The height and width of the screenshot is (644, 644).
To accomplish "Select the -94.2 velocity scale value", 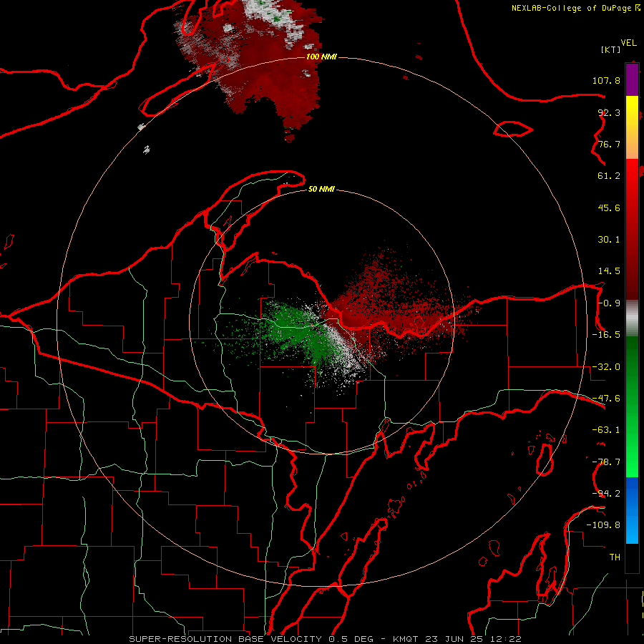I will pyautogui.click(x=606, y=493).
